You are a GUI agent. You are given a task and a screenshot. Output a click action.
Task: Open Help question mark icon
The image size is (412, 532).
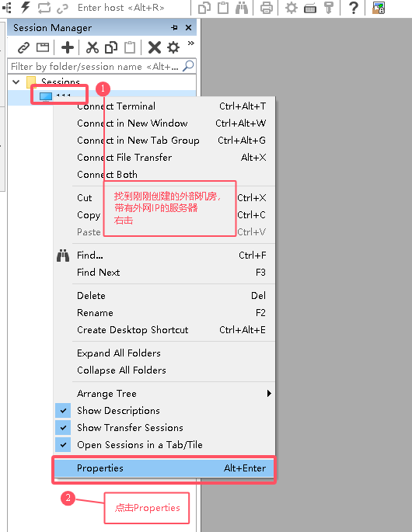coord(353,8)
